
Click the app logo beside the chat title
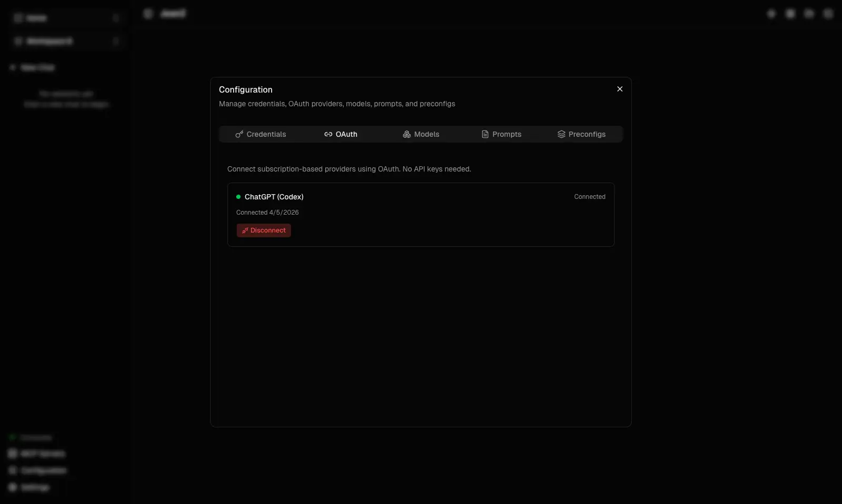pyautogui.click(x=148, y=13)
